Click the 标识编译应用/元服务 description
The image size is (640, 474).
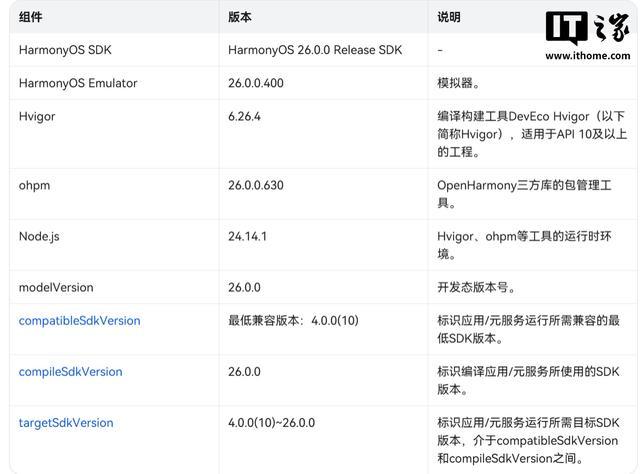tap(529, 381)
